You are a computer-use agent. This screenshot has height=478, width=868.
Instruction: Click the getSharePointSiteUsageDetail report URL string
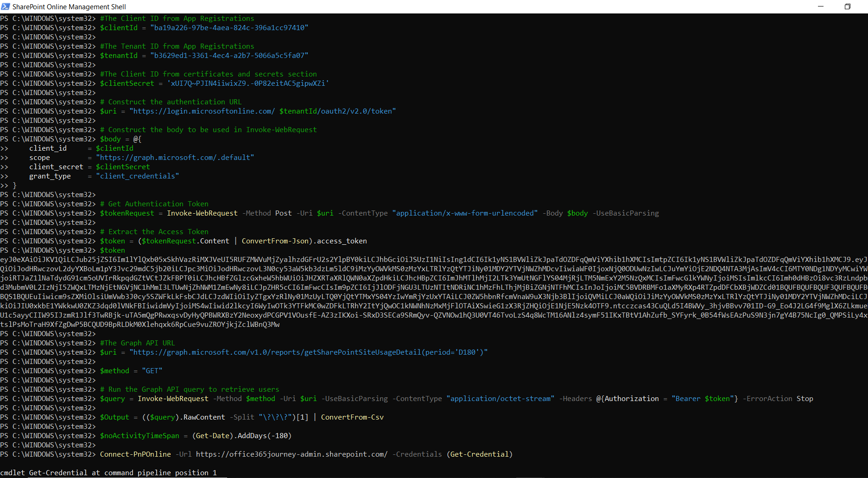(309, 352)
